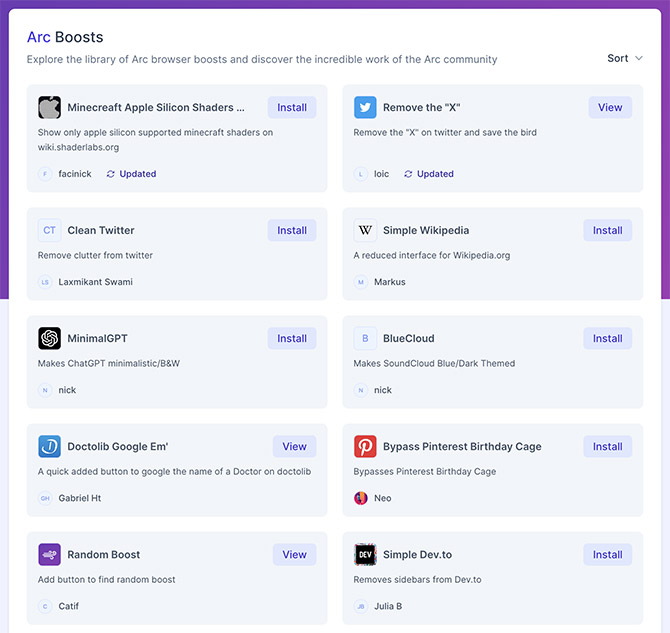Click facinick's avatar circle

pyautogui.click(x=45, y=174)
